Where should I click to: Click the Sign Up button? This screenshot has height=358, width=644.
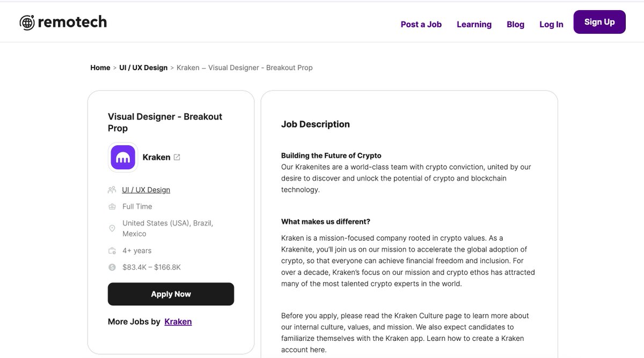coord(599,22)
